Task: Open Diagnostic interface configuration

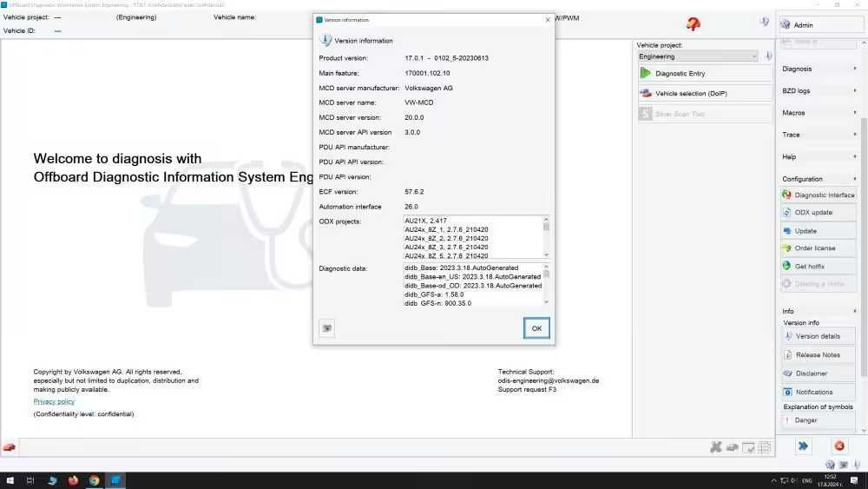Action: 819,195
